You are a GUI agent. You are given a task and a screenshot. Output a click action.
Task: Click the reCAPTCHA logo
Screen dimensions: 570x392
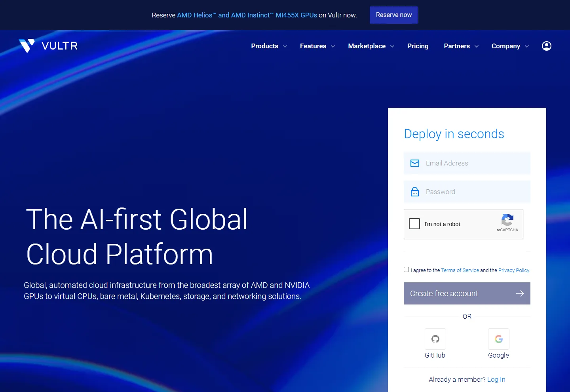[507, 220]
